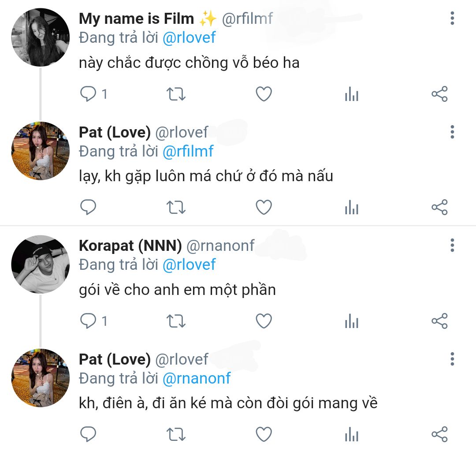
Task: Share the tweet from @rfilmf
Action: 439,94
